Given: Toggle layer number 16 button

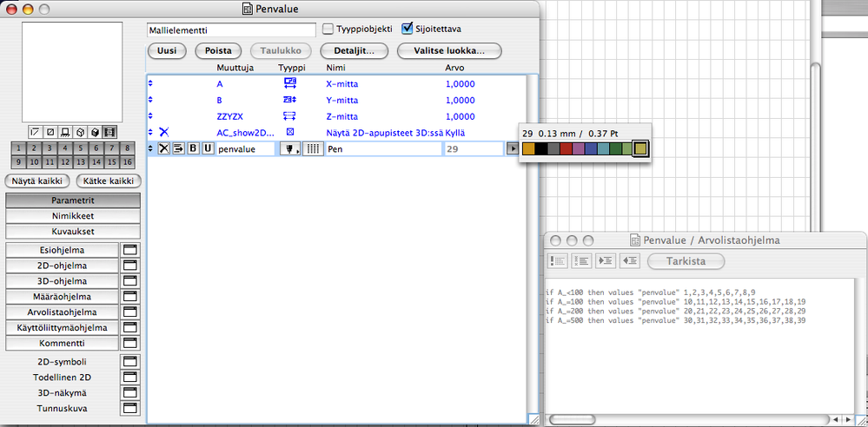Looking at the screenshot, I should pyautogui.click(x=128, y=162).
